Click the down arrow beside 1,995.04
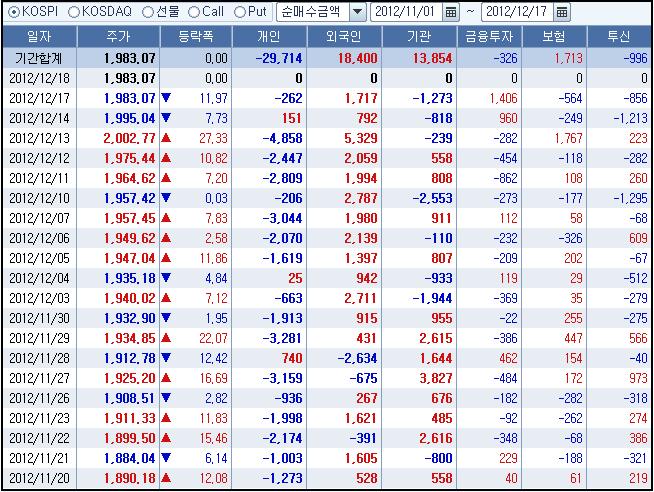 (166, 118)
